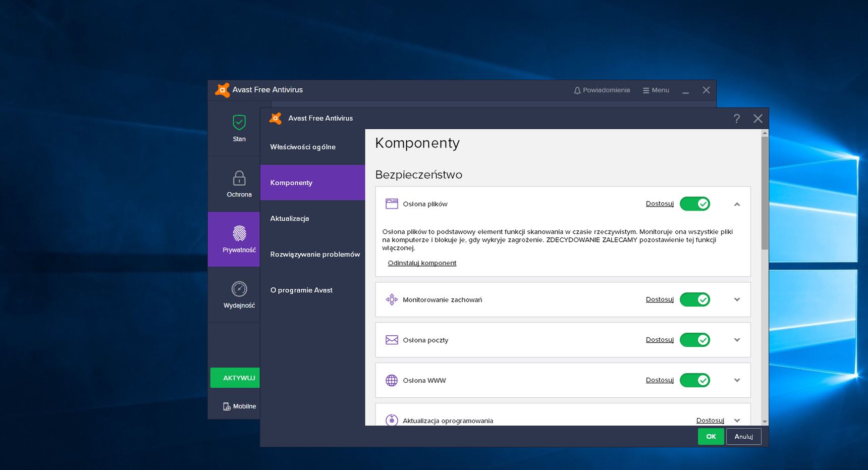Open the Ochrona padlock icon
Viewport: 868px width, 470px height.
coord(239,178)
